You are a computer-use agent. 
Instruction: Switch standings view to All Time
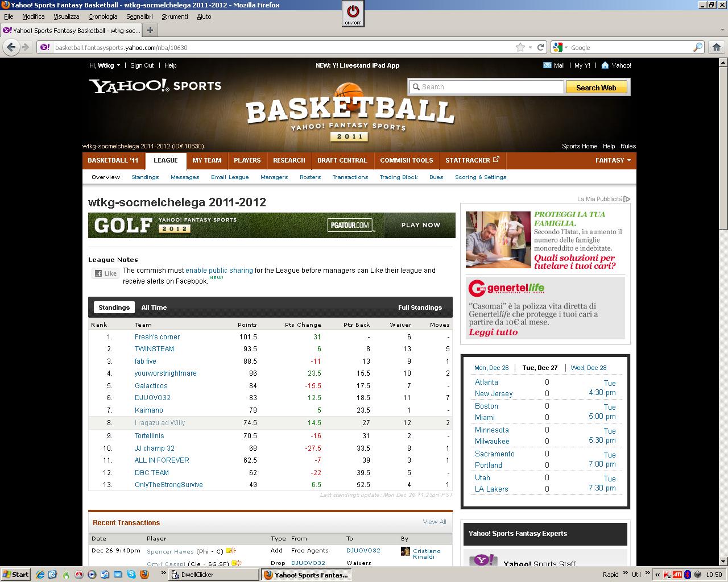click(x=154, y=307)
